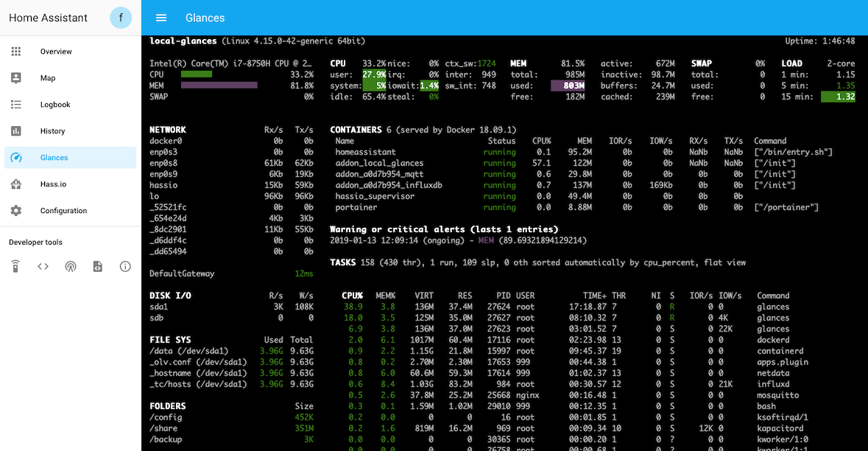
Task: Click the highlighted 803M used memory value
Action: [x=568, y=85]
